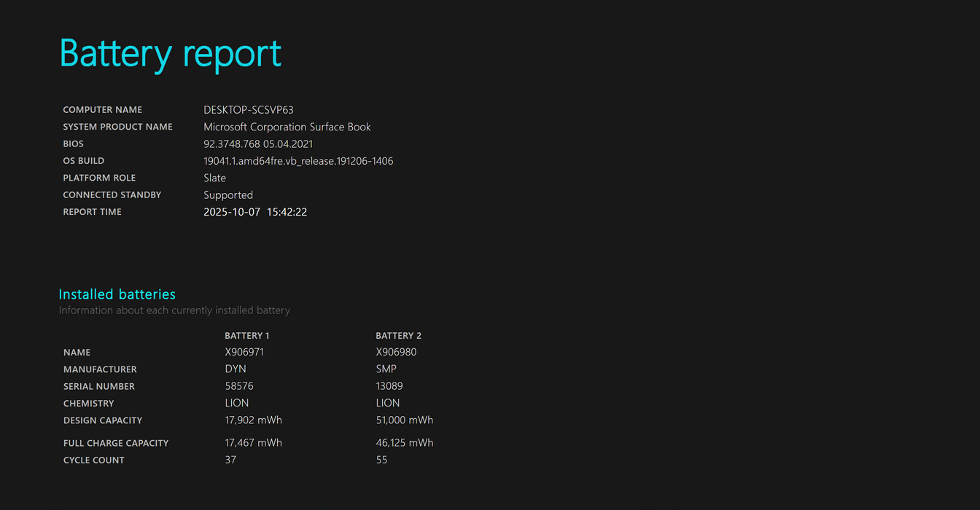The width and height of the screenshot is (980, 510).
Task: Click the 'Slate' platform role value
Action: pos(215,178)
